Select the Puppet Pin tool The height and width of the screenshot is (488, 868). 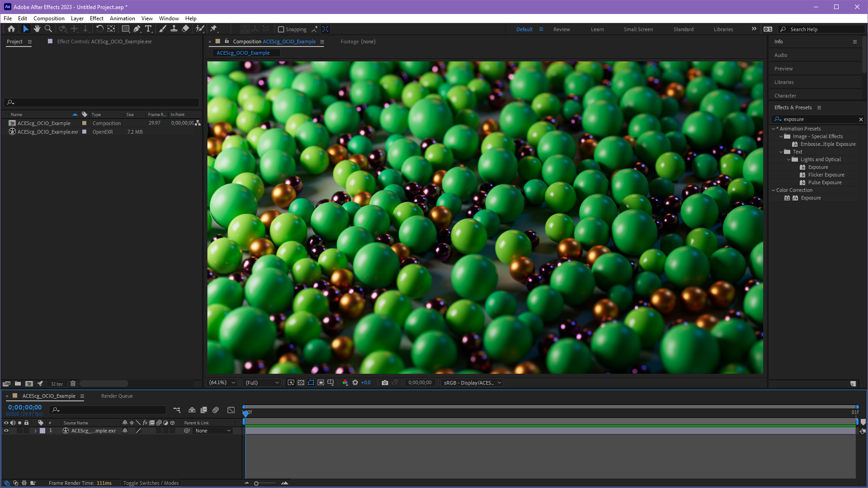coord(214,29)
